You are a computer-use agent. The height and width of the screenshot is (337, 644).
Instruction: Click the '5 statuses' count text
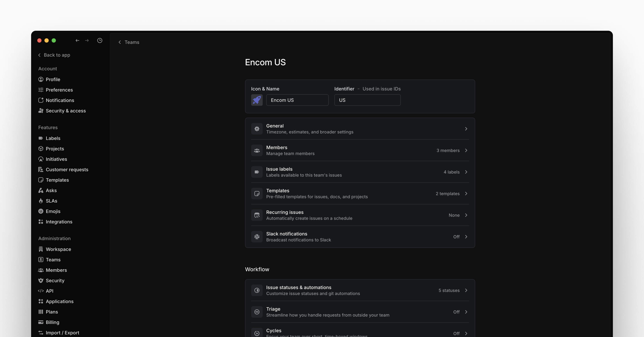pos(449,290)
